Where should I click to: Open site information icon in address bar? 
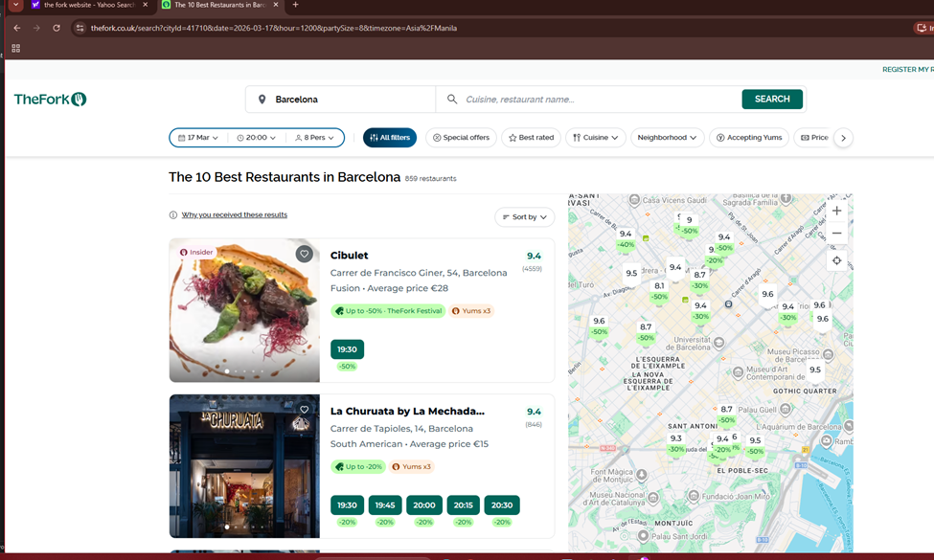80,28
